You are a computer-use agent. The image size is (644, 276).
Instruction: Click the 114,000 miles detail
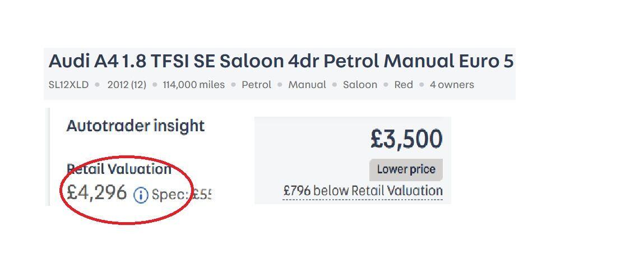pos(193,85)
